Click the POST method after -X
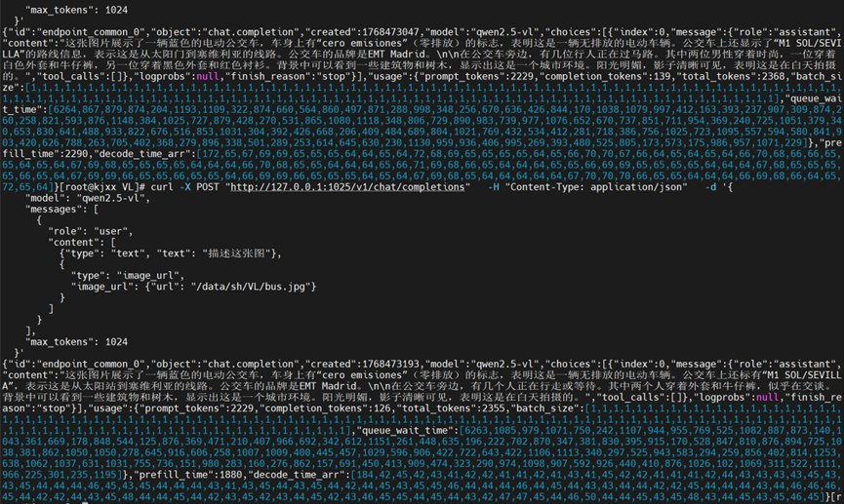Image resolution: width=844 pixels, height=504 pixels. [x=208, y=186]
